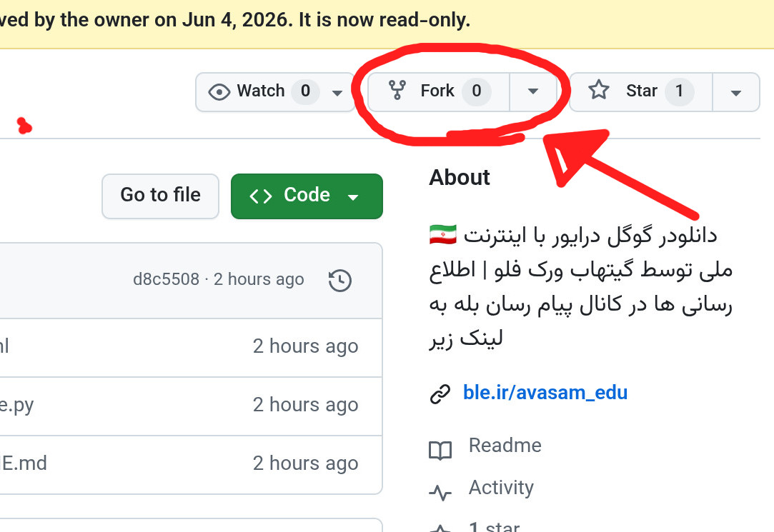Viewport: 774px width, 532px height.
Task: Select the file row ending in .py
Action: click(191, 406)
